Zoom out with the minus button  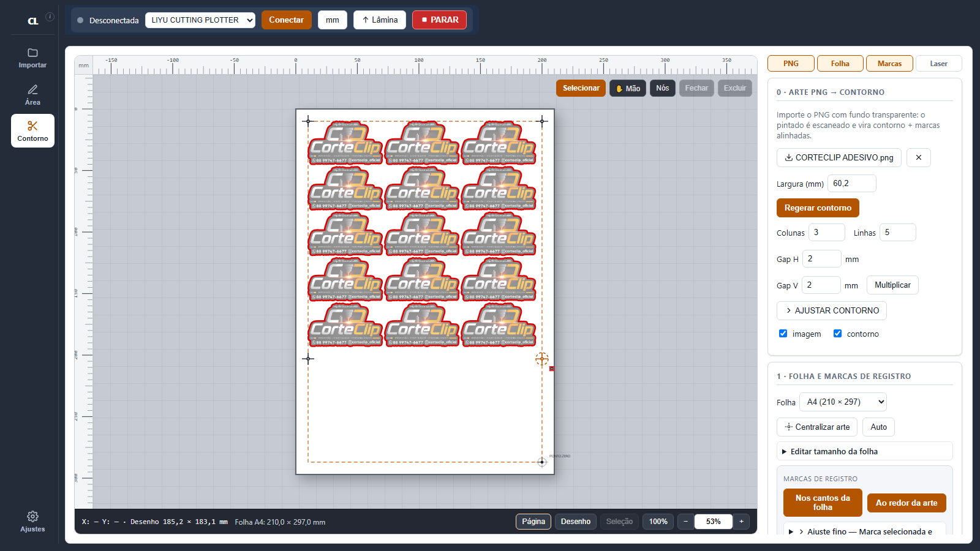[x=685, y=522]
